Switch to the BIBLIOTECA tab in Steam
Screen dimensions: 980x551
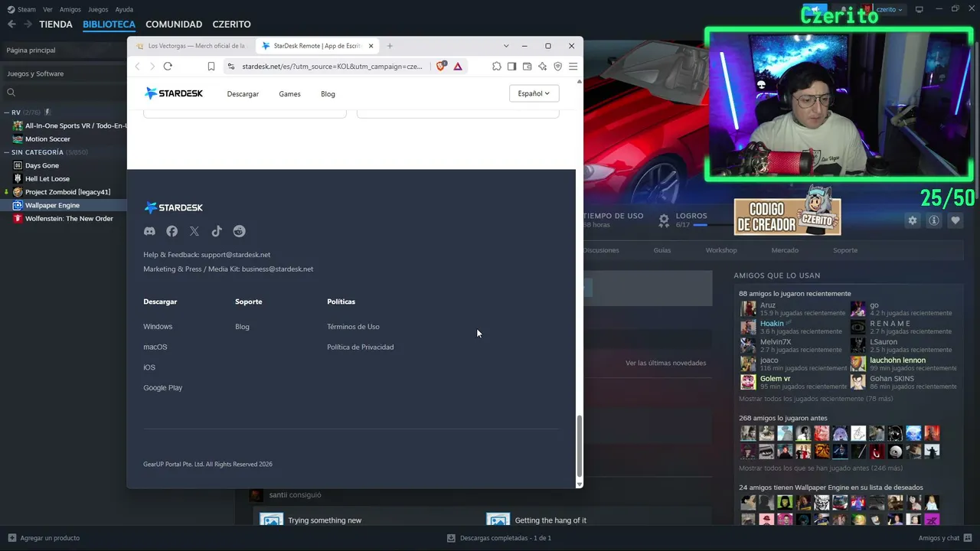(x=109, y=24)
